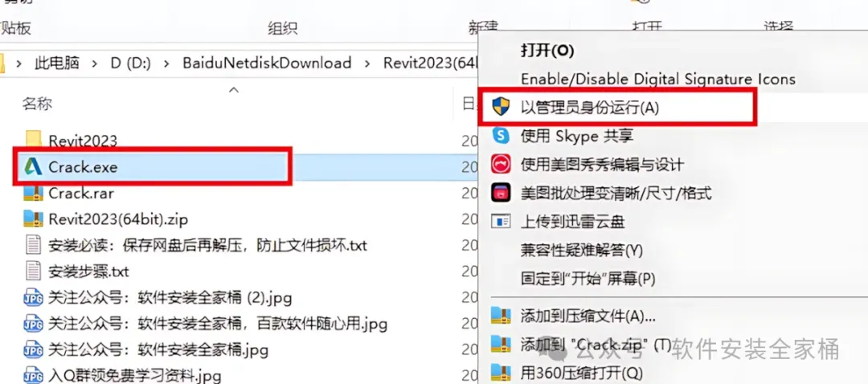Choose 以管理员身份运行(A)
The image size is (868, 384).
pos(590,108)
